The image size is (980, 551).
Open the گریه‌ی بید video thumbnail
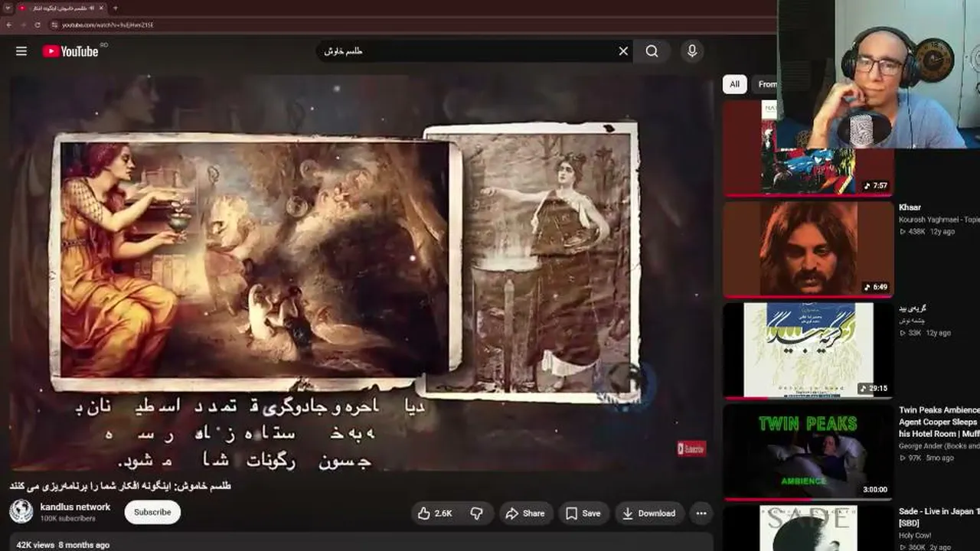pyautogui.click(x=808, y=350)
